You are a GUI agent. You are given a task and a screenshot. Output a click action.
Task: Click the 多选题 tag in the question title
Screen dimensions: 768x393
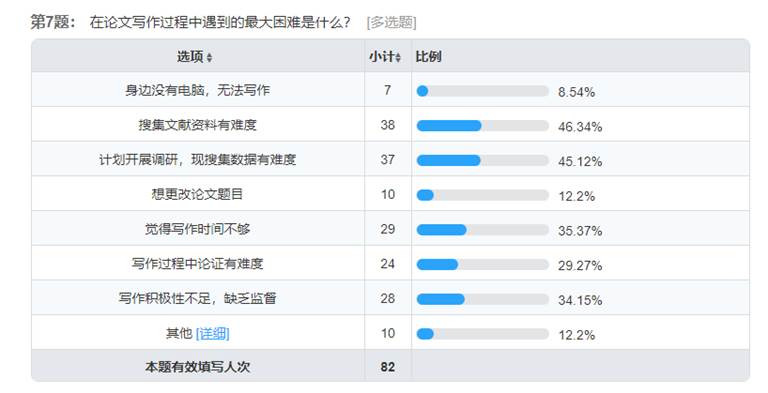point(391,23)
